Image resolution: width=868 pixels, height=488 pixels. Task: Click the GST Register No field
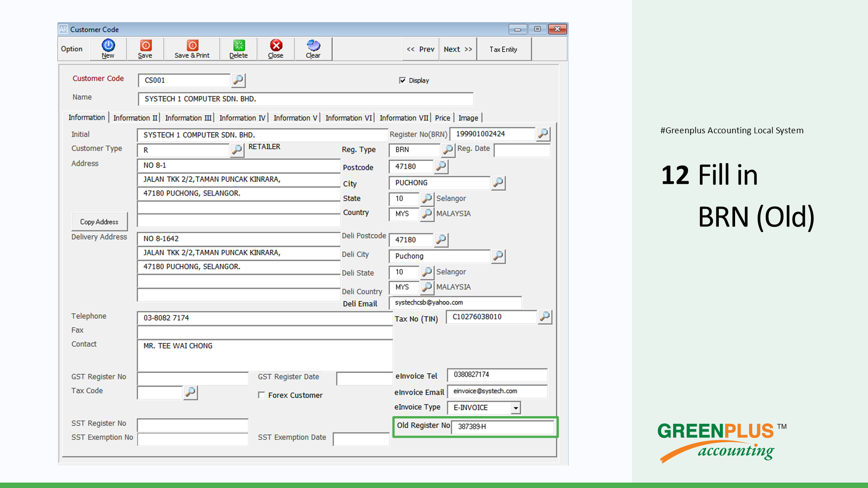[193, 379]
